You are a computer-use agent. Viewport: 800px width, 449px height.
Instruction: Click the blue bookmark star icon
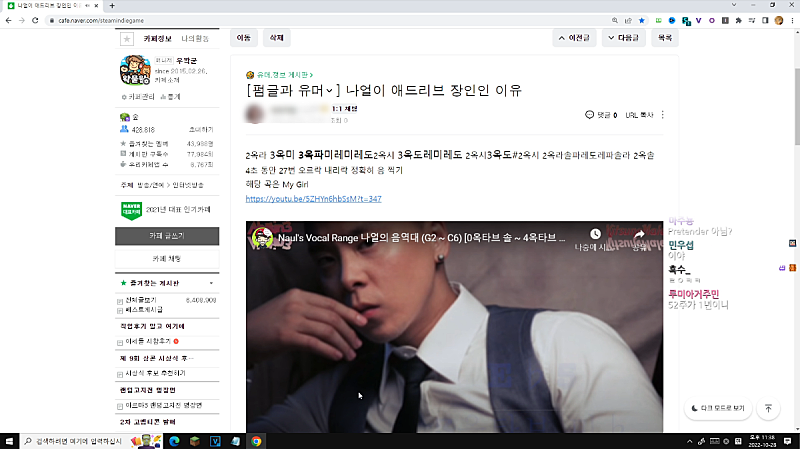[642, 20]
